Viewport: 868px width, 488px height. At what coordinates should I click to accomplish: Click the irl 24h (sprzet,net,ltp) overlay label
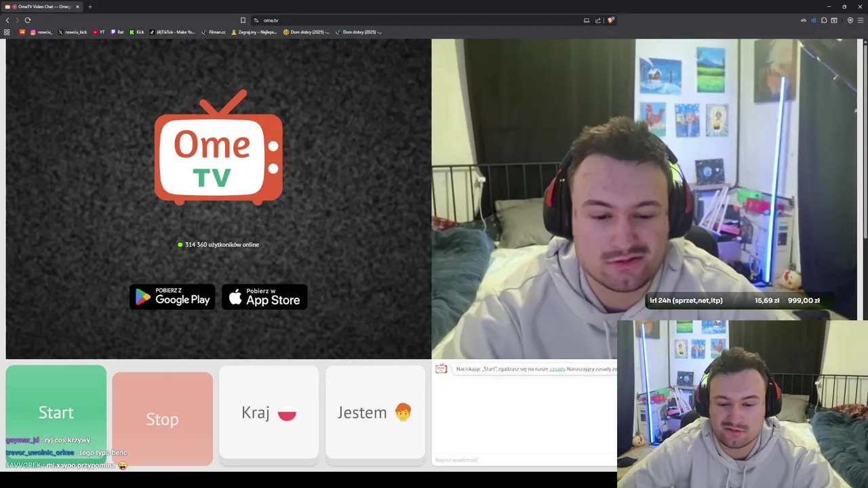pyautogui.click(x=686, y=300)
